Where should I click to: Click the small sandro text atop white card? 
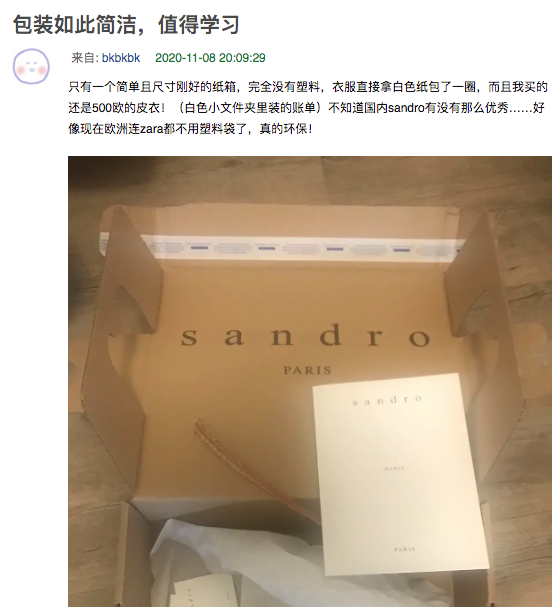(387, 400)
